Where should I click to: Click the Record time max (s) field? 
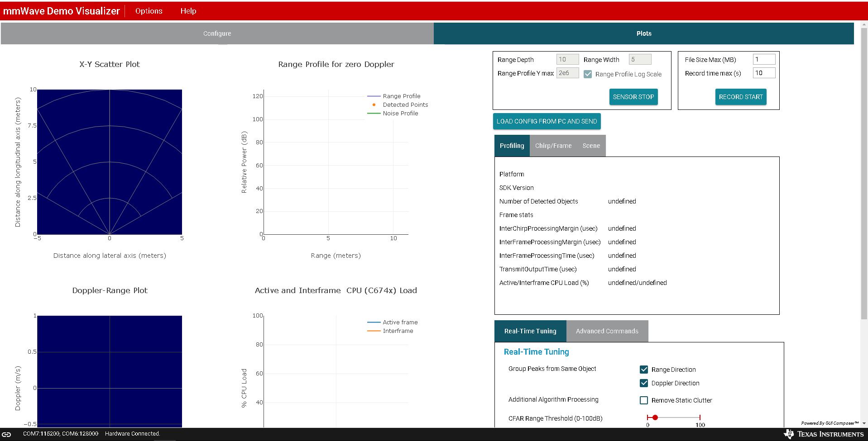(764, 73)
